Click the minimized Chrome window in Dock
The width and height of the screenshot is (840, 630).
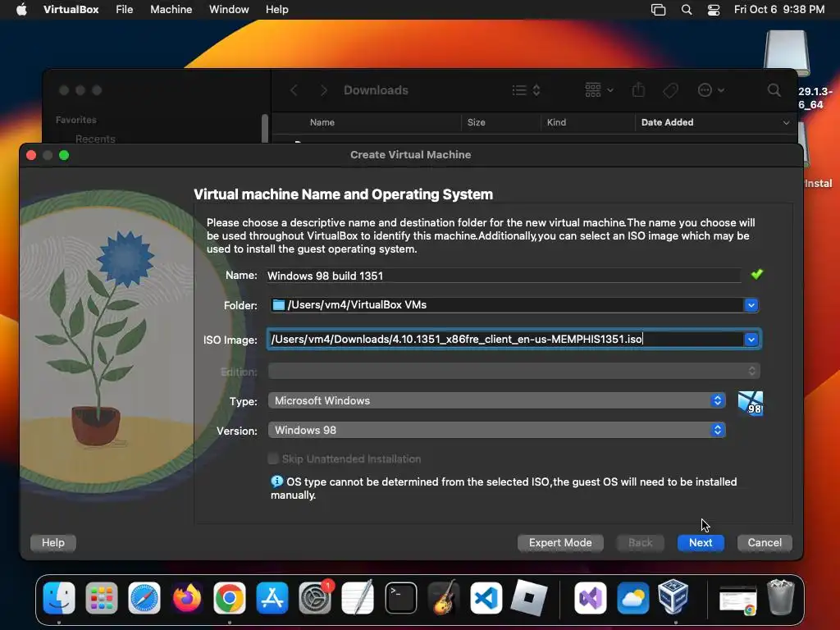point(737,599)
